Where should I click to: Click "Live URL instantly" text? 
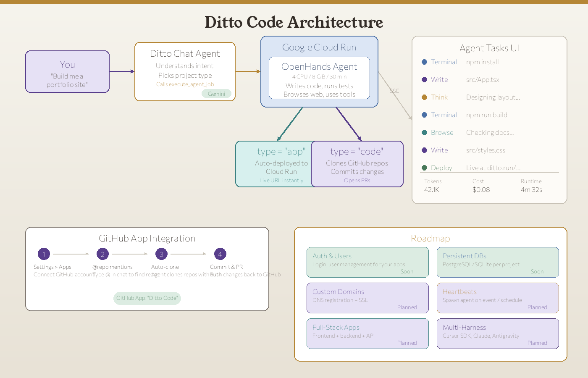tap(281, 181)
